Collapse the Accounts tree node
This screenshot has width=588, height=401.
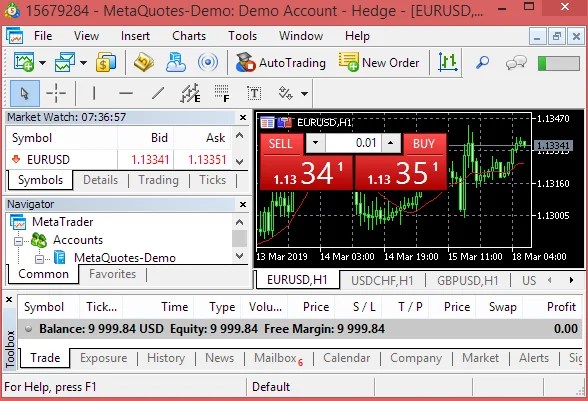[x=18, y=241]
